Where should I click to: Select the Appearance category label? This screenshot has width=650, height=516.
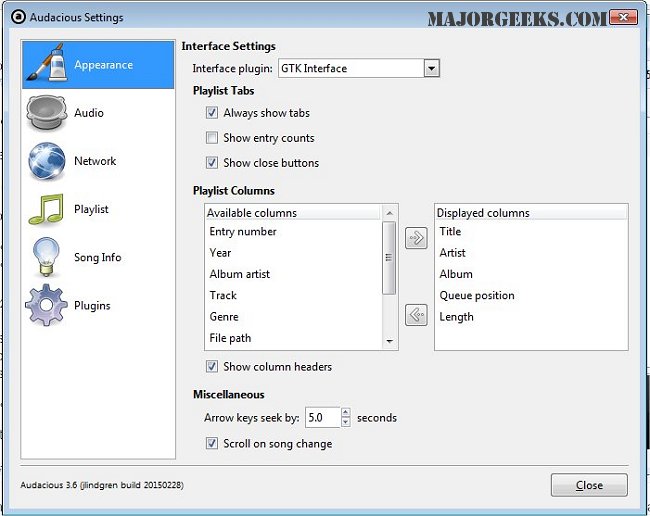(x=104, y=65)
